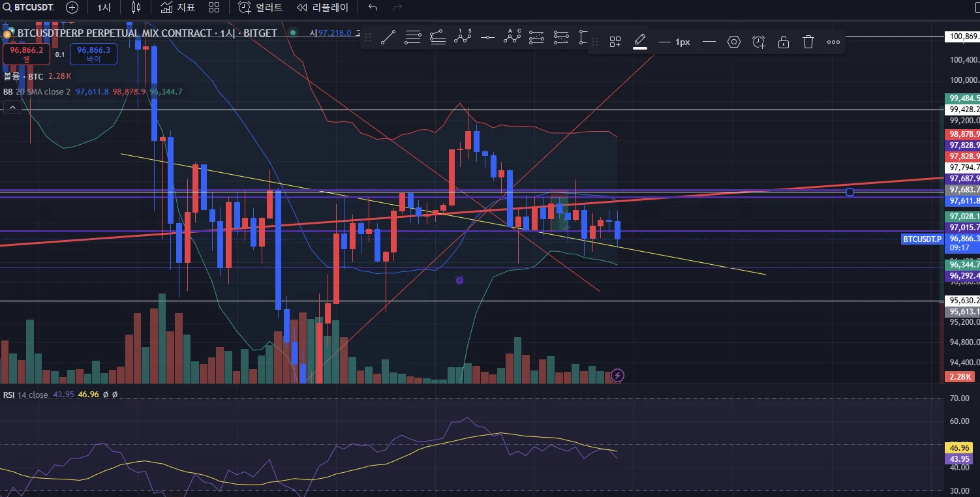This screenshot has width=980, height=497.
Task: Click the red 셀 sell button
Action: click(x=27, y=54)
